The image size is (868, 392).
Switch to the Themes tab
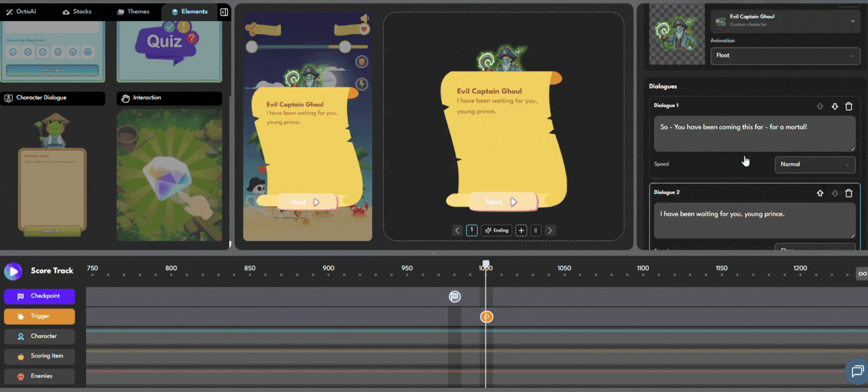pyautogui.click(x=133, y=12)
